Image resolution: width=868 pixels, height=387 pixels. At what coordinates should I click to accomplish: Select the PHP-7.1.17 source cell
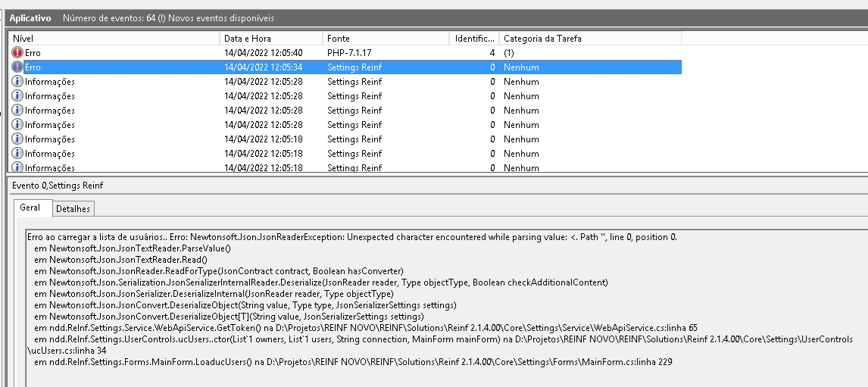349,53
